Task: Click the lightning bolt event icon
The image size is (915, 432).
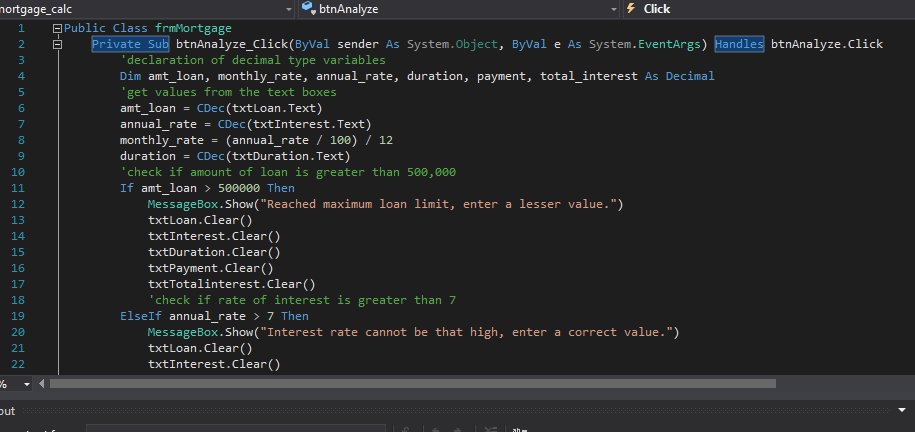Action: click(x=631, y=8)
